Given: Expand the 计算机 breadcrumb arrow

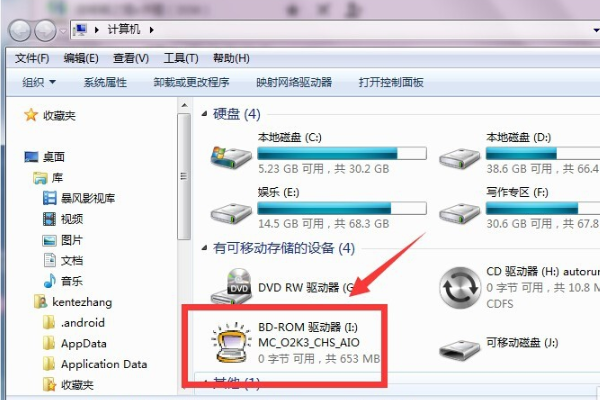Looking at the screenshot, I should point(152,29).
